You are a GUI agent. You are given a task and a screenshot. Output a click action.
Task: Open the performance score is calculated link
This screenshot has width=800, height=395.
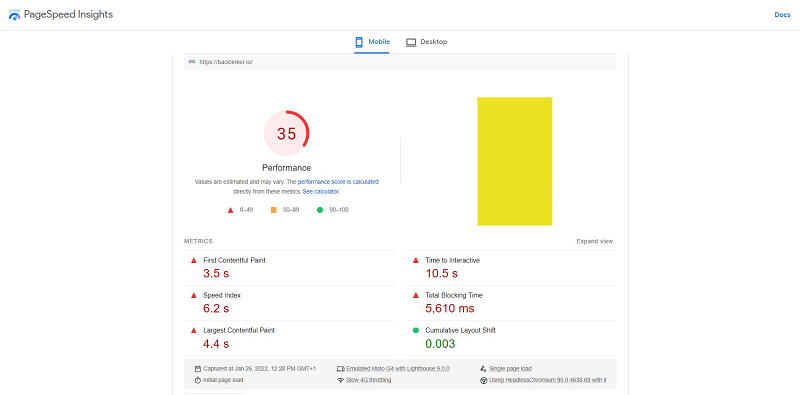pos(338,182)
